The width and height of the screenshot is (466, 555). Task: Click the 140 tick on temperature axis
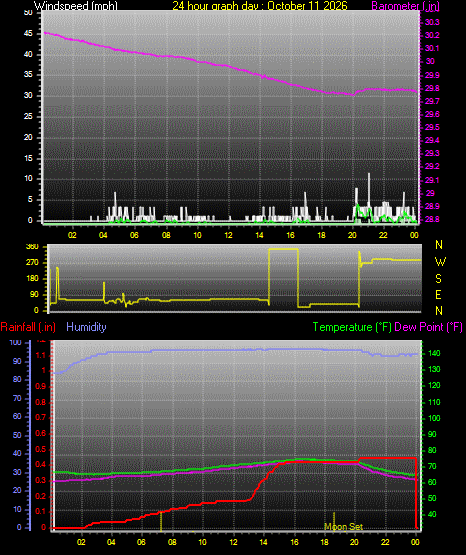(x=434, y=353)
